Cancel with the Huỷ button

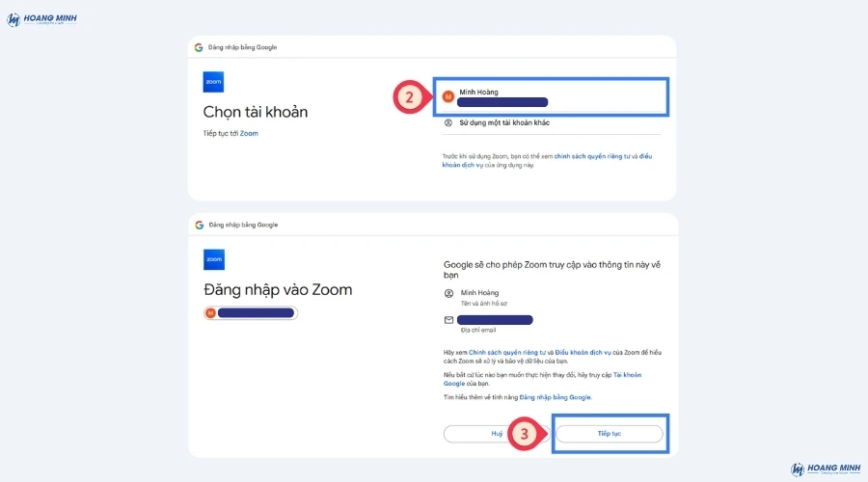[x=497, y=434]
